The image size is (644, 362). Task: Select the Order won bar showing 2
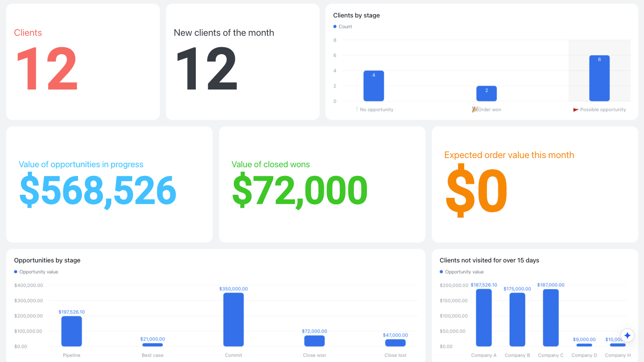[486, 93]
